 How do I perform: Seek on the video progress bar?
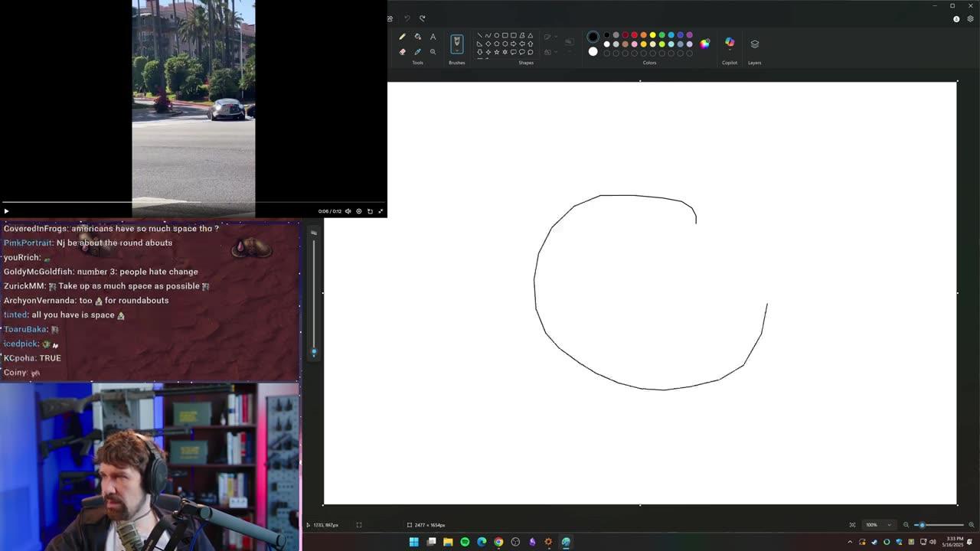194,203
